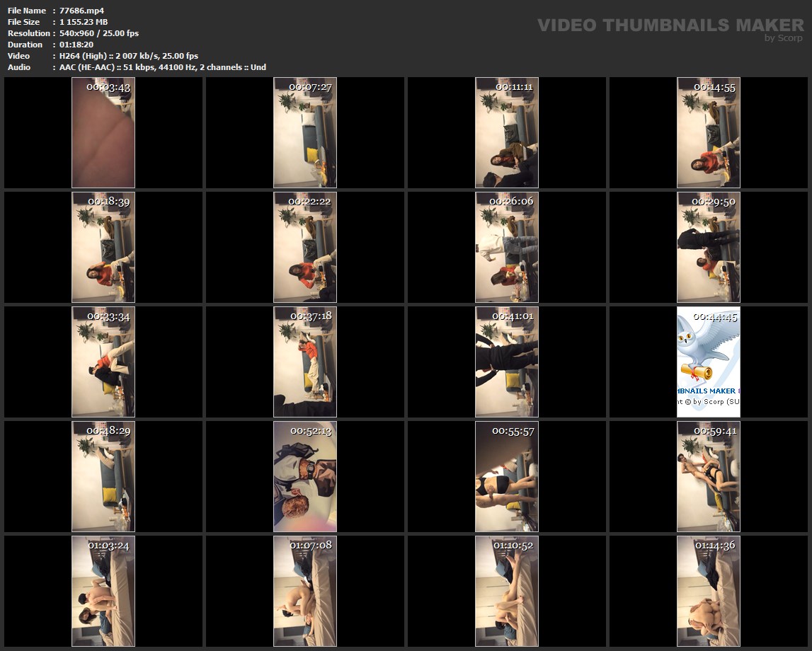Click the 00:37:18 frame
Image resolution: width=812 pixels, height=651 pixels.
[305, 362]
